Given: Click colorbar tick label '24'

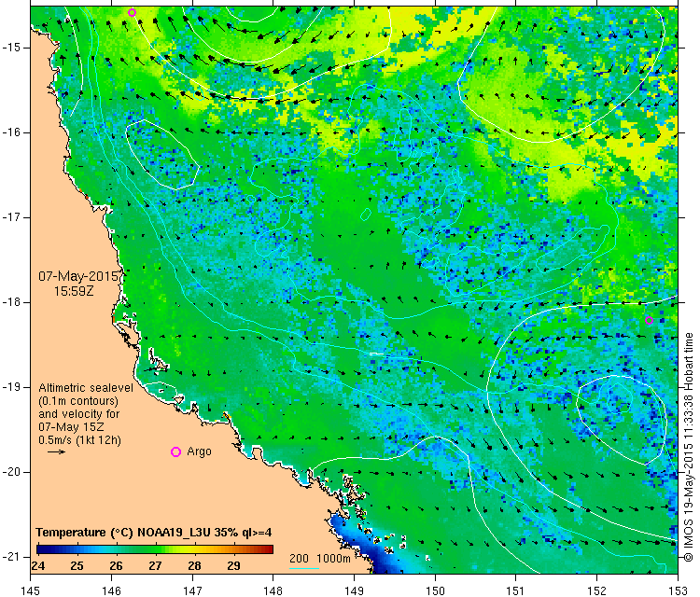Looking at the screenshot, I should pyautogui.click(x=38, y=566).
